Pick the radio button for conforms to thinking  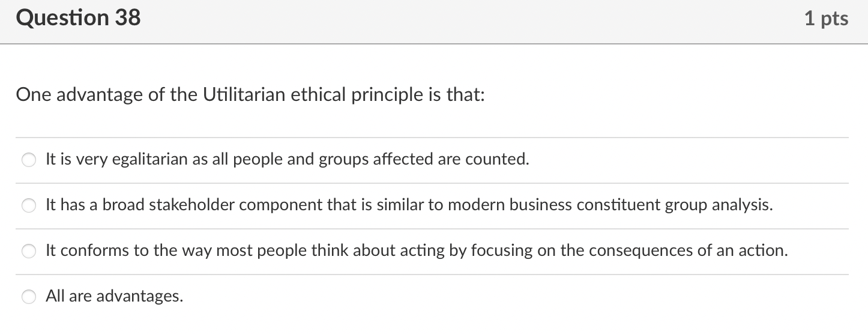click(28, 251)
